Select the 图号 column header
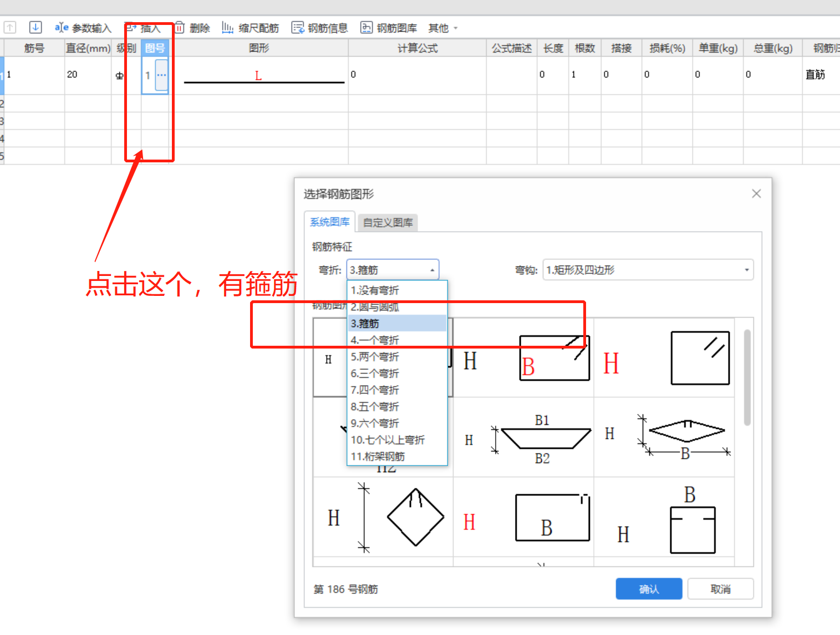The width and height of the screenshot is (840, 635). coord(155,48)
